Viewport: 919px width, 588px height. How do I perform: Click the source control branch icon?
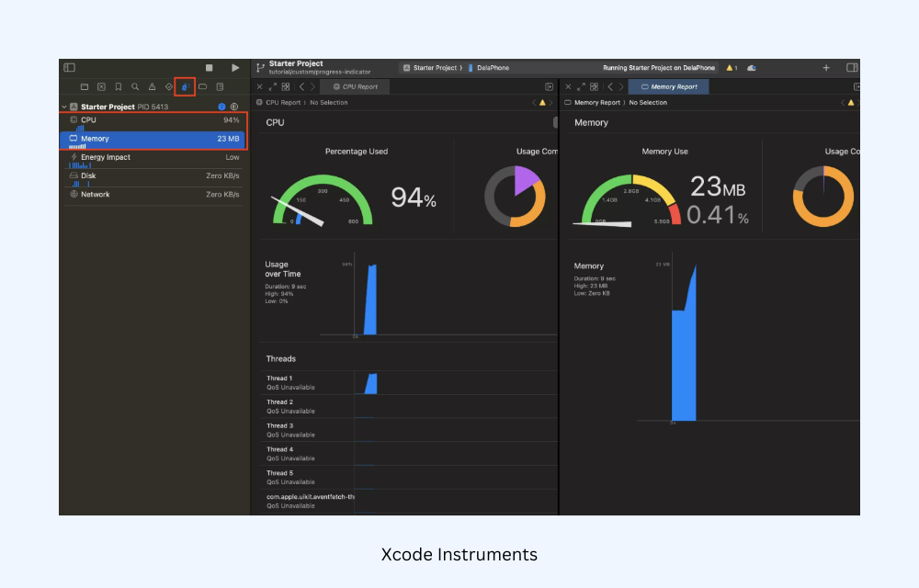pos(260,68)
